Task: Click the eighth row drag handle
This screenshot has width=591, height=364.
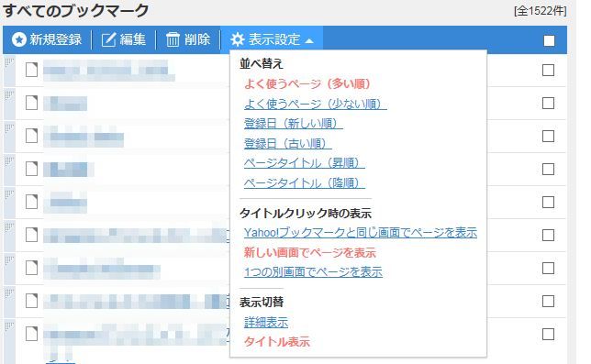Action: pos(9,301)
